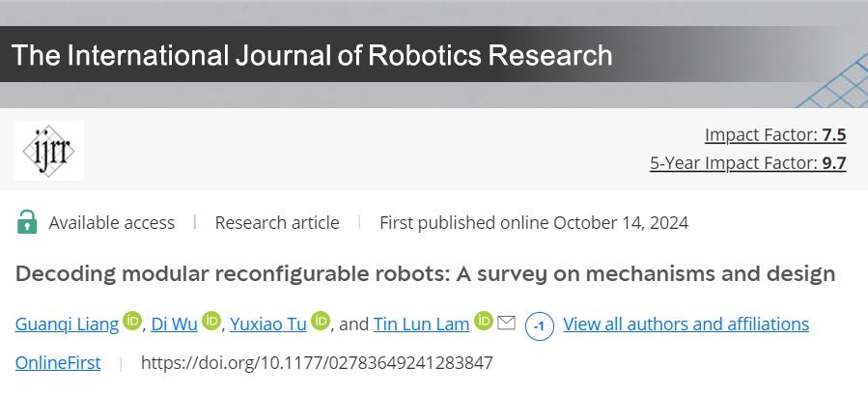The height and width of the screenshot is (395, 868).
Task: Click the Impact Factor 7.5 link
Action: [x=775, y=134]
